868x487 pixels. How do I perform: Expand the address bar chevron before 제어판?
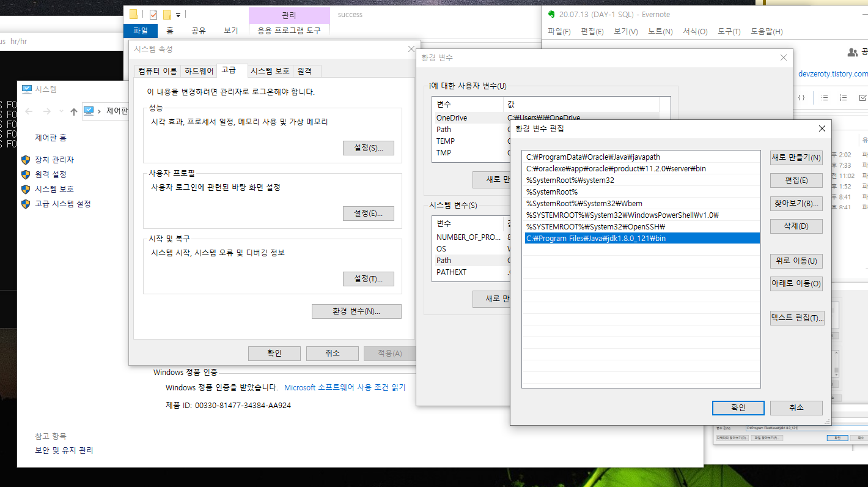click(100, 111)
